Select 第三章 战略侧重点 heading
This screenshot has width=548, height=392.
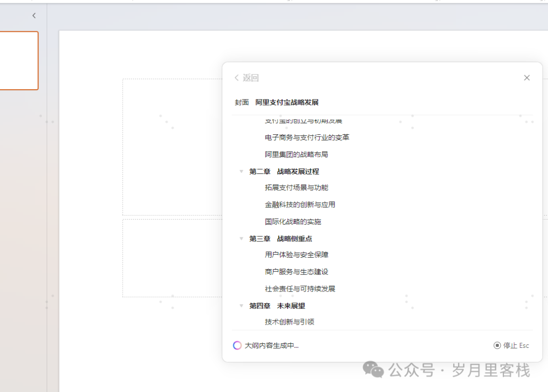point(280,239)
